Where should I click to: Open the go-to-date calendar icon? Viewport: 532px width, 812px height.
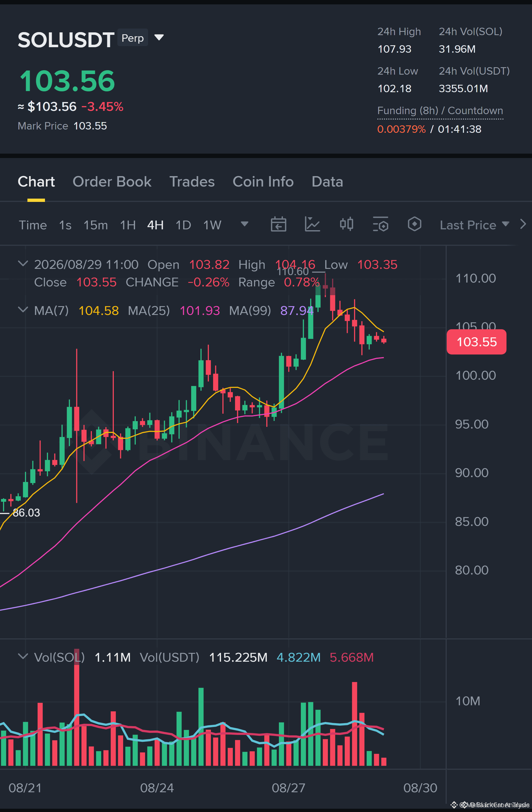279,224
